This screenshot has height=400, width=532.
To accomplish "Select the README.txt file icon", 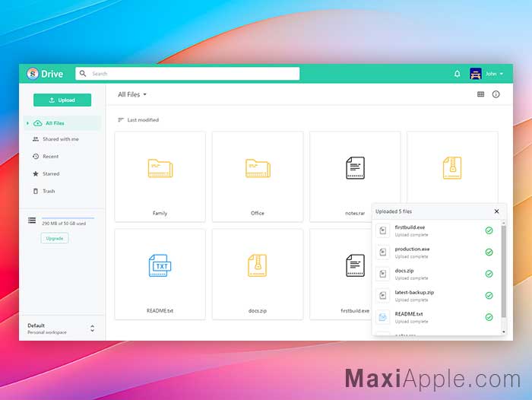I will tap(160, 265).
